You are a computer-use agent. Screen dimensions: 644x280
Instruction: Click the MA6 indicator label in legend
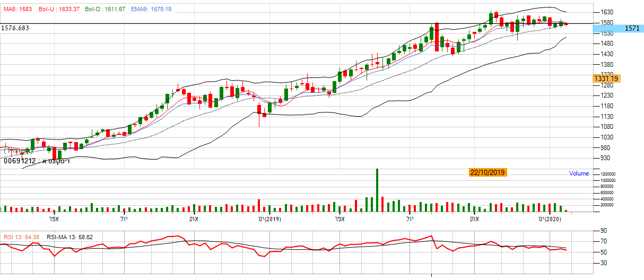click(x=18, y=10)
